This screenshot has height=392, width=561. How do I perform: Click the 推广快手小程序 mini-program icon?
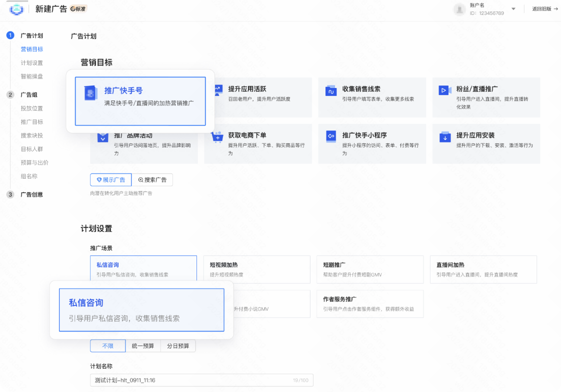[331, 135]
